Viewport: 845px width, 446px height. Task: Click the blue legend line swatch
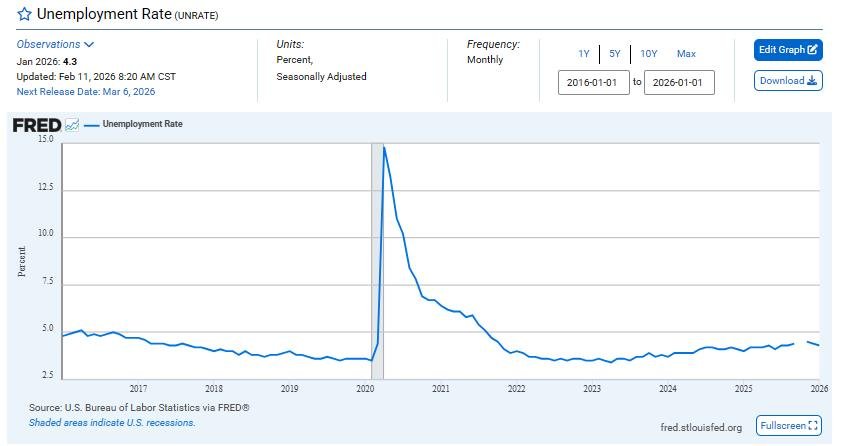[x=92, y=125]
